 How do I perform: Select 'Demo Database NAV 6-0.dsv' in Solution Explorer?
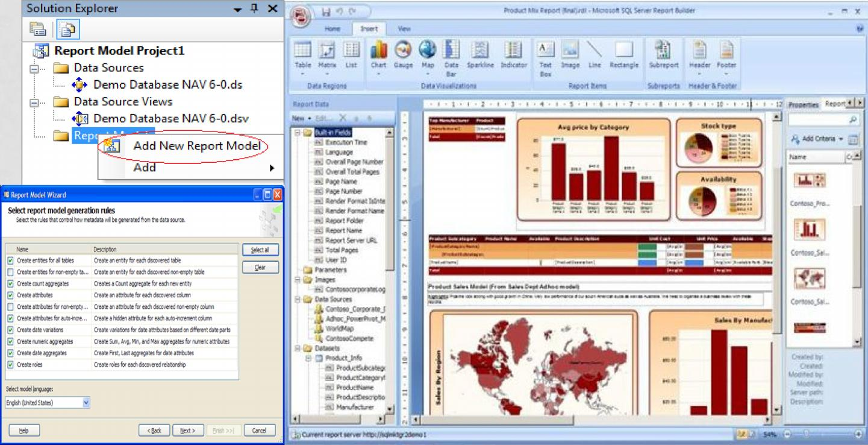[x=170, y=118]
